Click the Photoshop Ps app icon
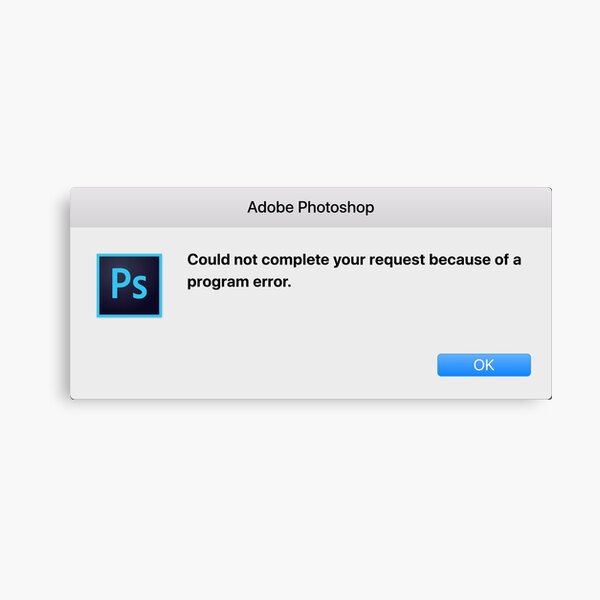Image resolution: width=600 pixels, height=600 pixels. point(129,285)
